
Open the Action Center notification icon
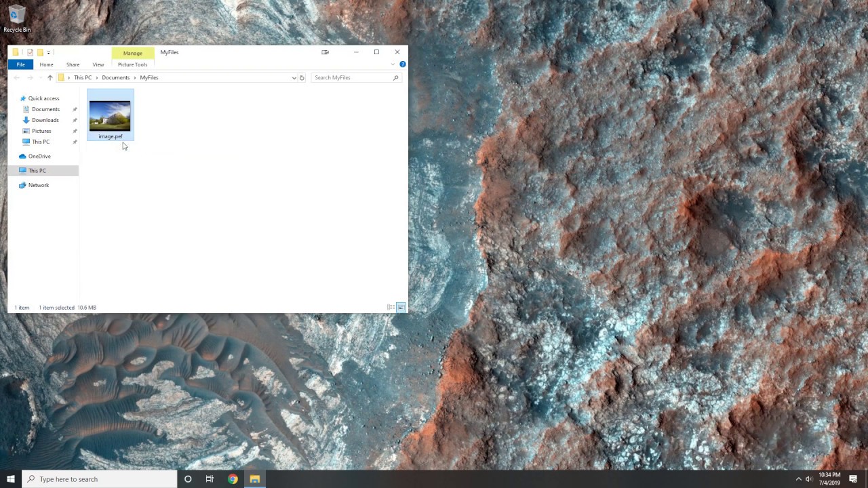[853, 479]
